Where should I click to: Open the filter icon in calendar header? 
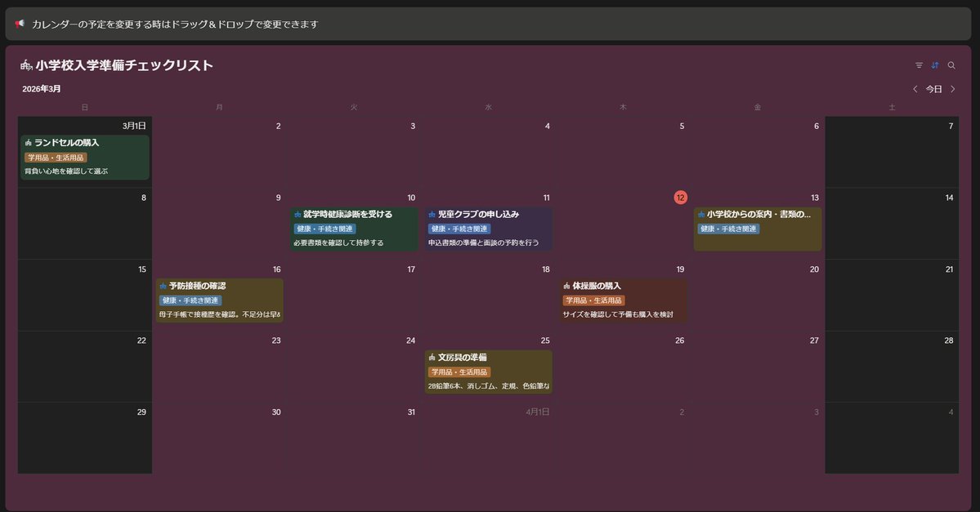pos(919,65)
